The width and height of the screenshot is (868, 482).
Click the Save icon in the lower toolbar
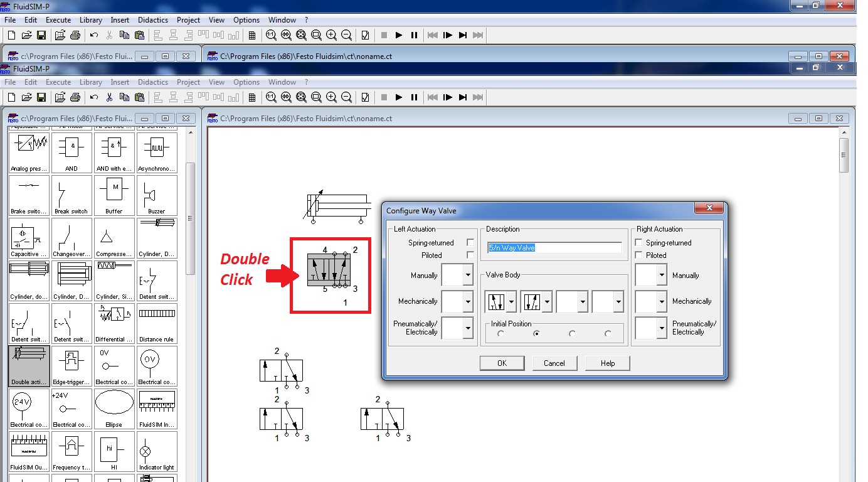[41, 97]
